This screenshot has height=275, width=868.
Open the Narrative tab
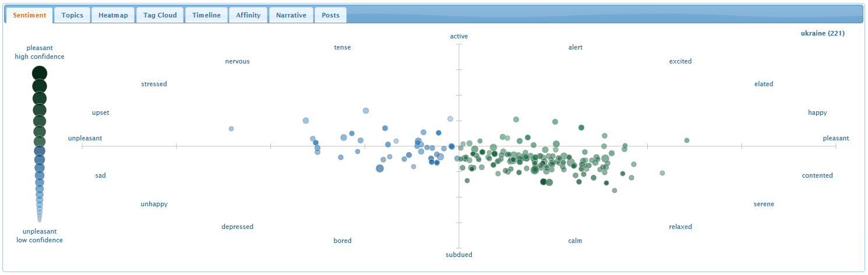(291, 15)
